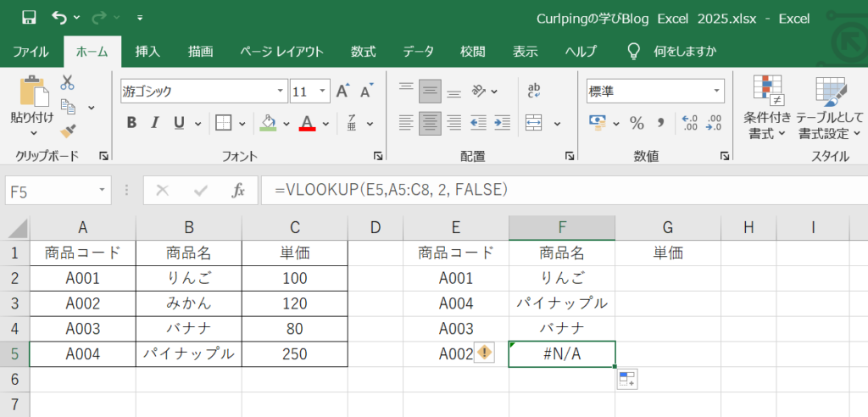Click the fx insert function button

coord(238,191)
